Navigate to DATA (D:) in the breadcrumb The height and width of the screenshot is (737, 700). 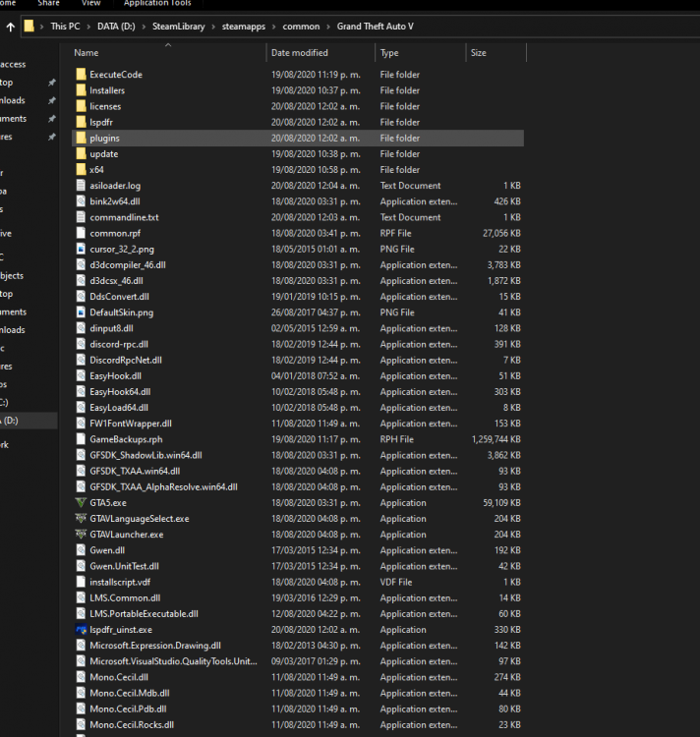[x=116, y=27]
